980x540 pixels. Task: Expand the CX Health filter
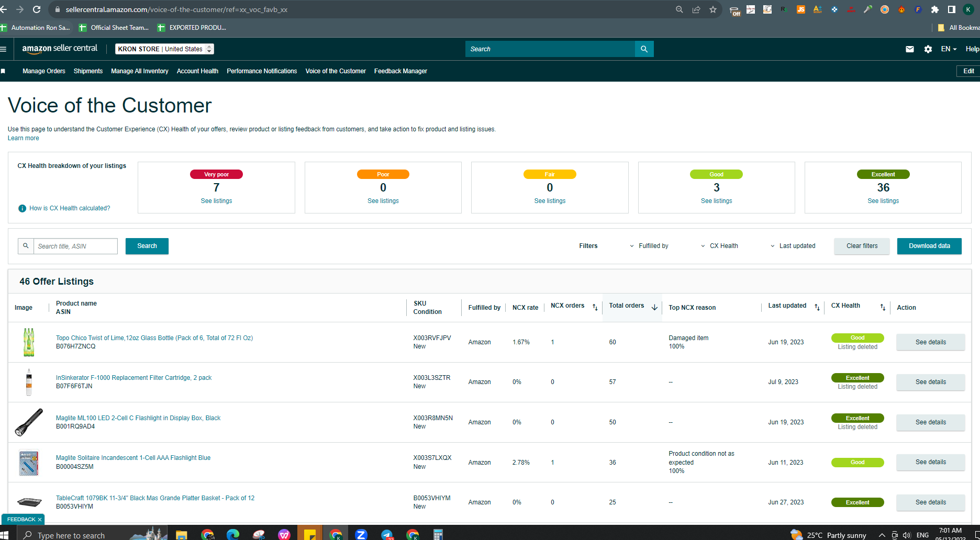tap(719, 246)
